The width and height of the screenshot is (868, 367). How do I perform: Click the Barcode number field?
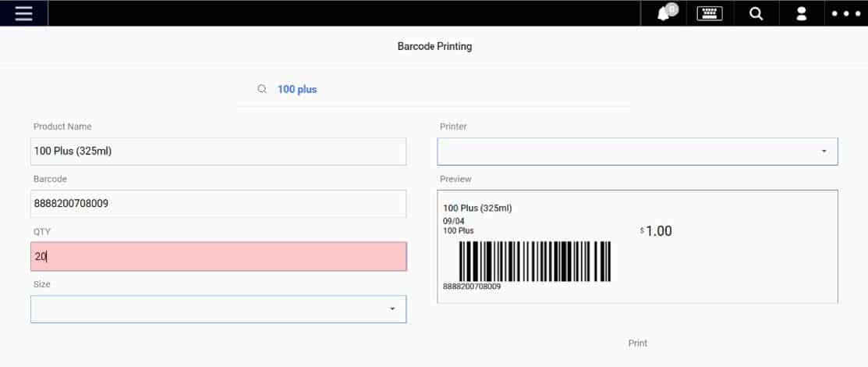click(218, 204)
